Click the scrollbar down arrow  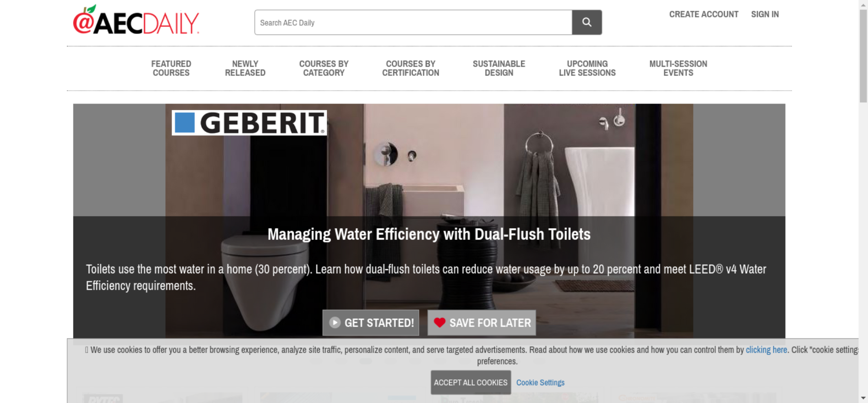pyautogui.click(x=863, y=398)
